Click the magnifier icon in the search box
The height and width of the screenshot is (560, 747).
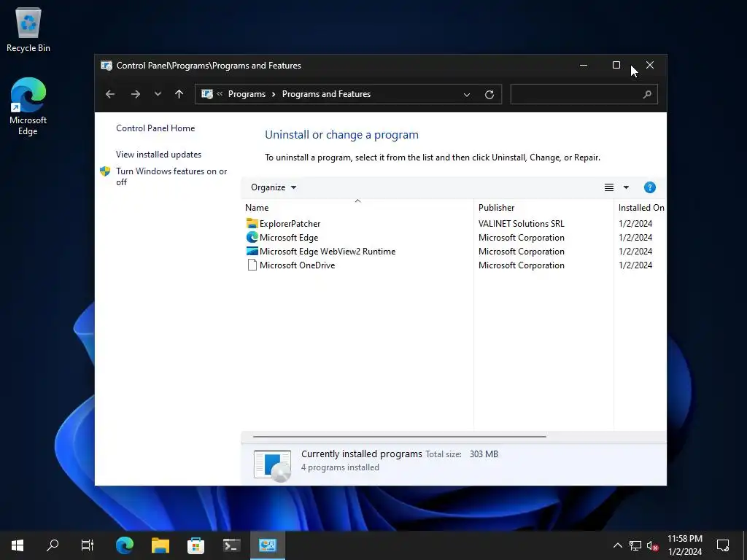647,94
